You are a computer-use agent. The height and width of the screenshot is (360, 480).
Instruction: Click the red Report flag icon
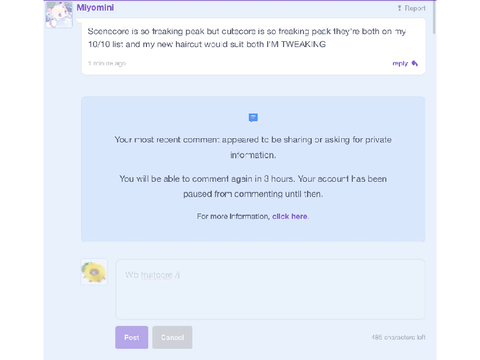pos(399,8)
